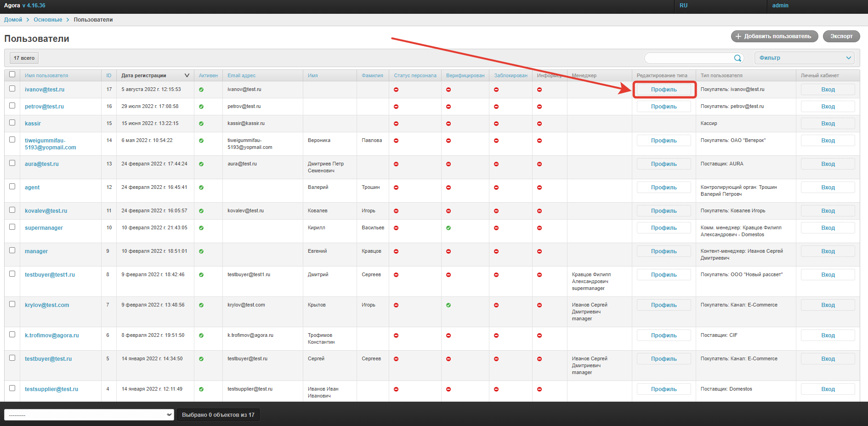Open Основные breadcrumb section

pyautogui.click(x=48, y=20)
